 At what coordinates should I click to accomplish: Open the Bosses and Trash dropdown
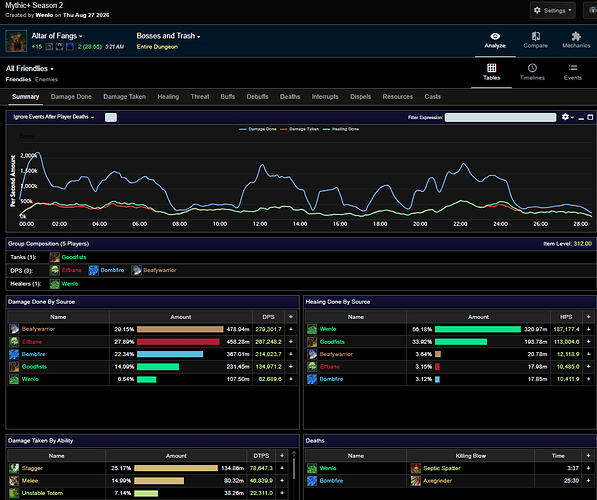click(168, 36)
